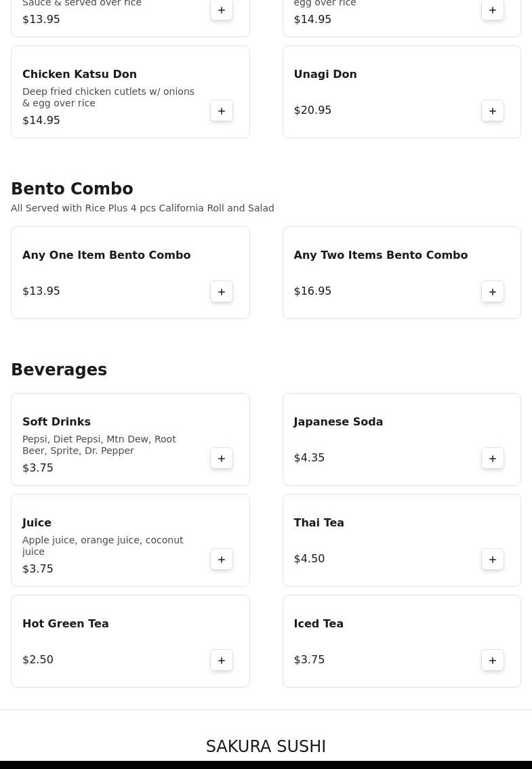Add Hot Green Tea to cart
The image size is (532, 769).
(x=222, y=661)
